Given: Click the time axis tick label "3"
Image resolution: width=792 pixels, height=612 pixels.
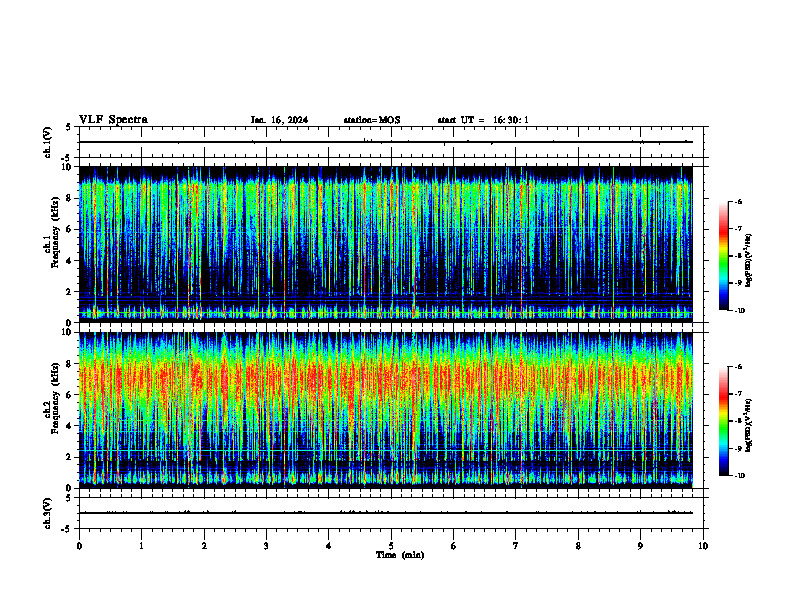Looking at the screenshot, I should (x=266, y=546).
